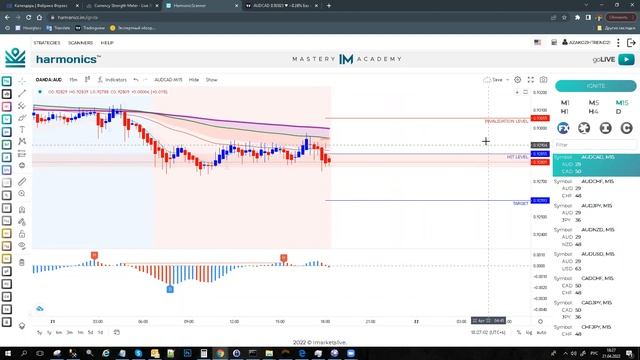The image size is (640, 360).
Task: Open the Windows Start menu
Action: [x=7, y=353]
